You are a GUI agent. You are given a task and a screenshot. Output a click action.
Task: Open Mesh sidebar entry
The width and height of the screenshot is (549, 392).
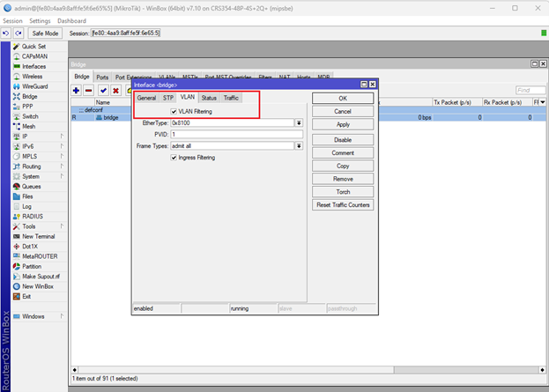[29, 126]
